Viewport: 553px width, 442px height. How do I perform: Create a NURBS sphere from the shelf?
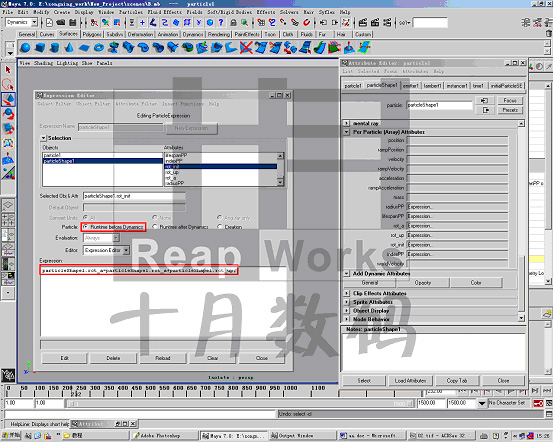click(x=25, y=47)
